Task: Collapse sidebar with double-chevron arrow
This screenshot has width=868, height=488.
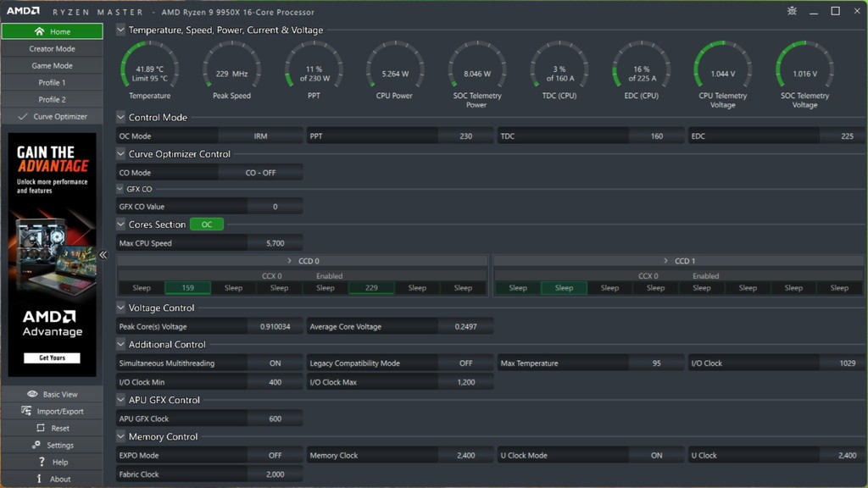Action: point(103,255)
